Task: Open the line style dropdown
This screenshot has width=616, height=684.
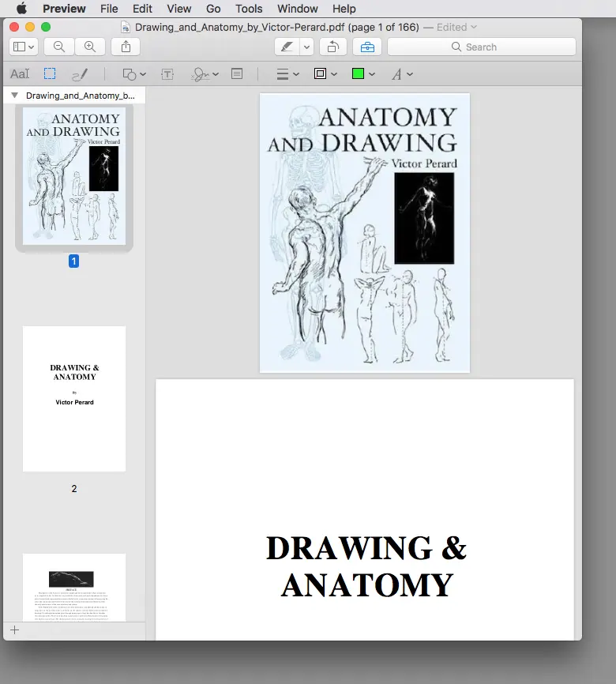Action: click(x=287, y=74)
